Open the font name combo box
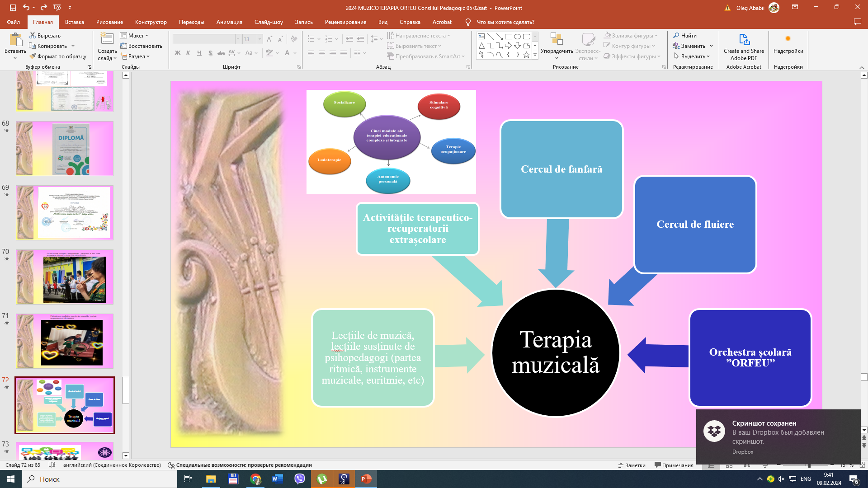The image size is (868, 488). pos(207,39)
